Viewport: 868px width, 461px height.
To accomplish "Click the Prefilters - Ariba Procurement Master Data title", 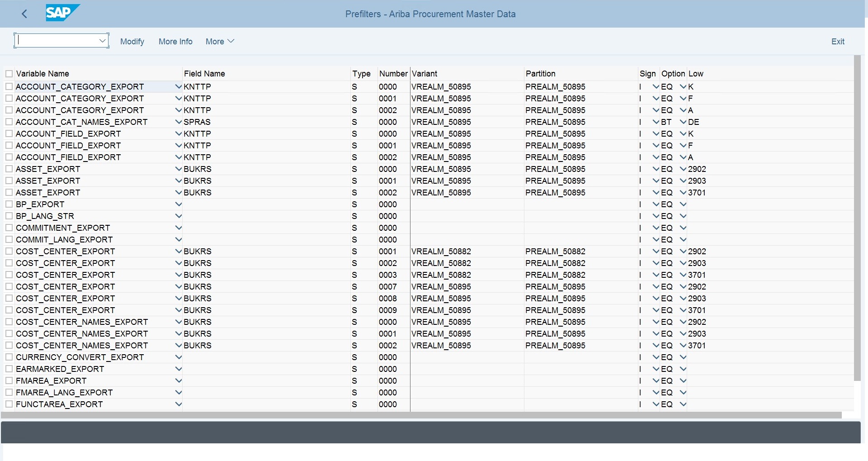I will [430, 14].
